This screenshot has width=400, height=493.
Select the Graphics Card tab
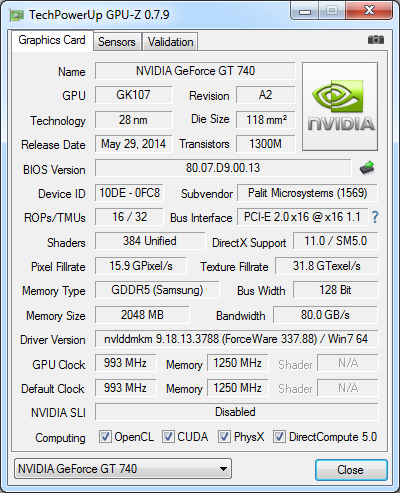pyautogui.click(x=52, y=40)
